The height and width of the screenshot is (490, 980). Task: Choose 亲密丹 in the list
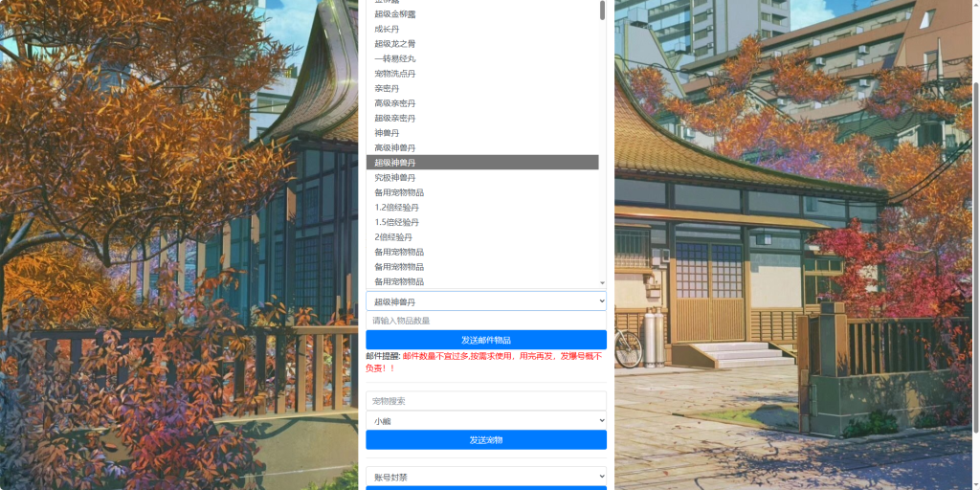click(482, 89)
